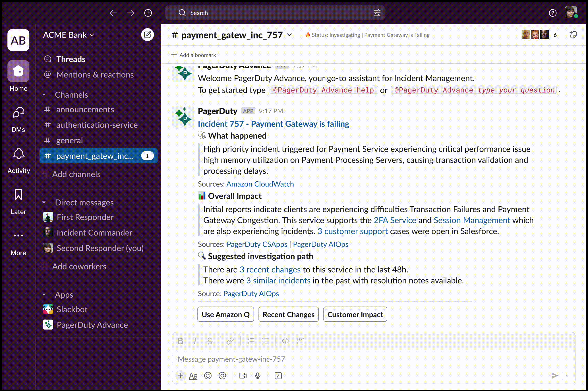The image size is (588, 391).
Task: Collapse the Channels section
Action: click(x=44, y=94)
